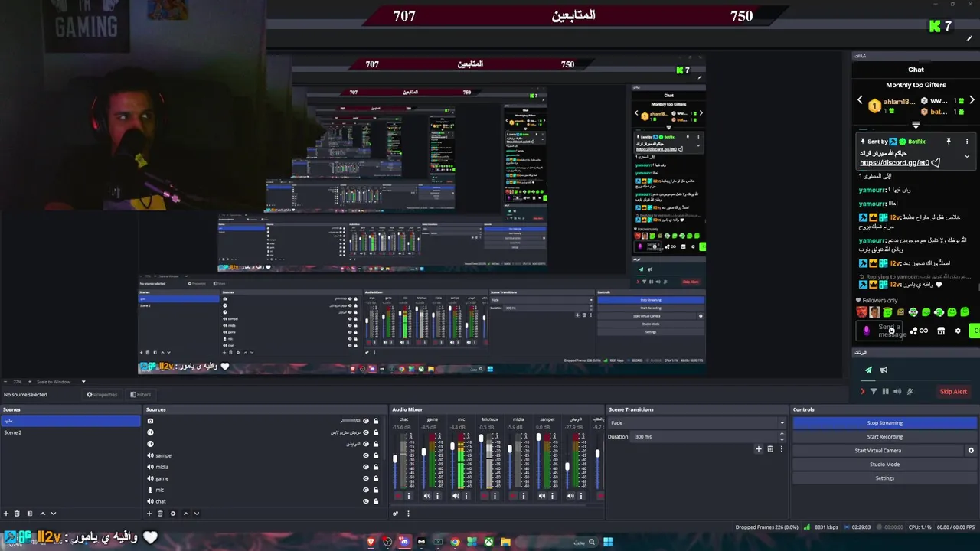Open pinned message three-dot menu
The width and height of the screenshot is (980, 551).
click(967, 142)
